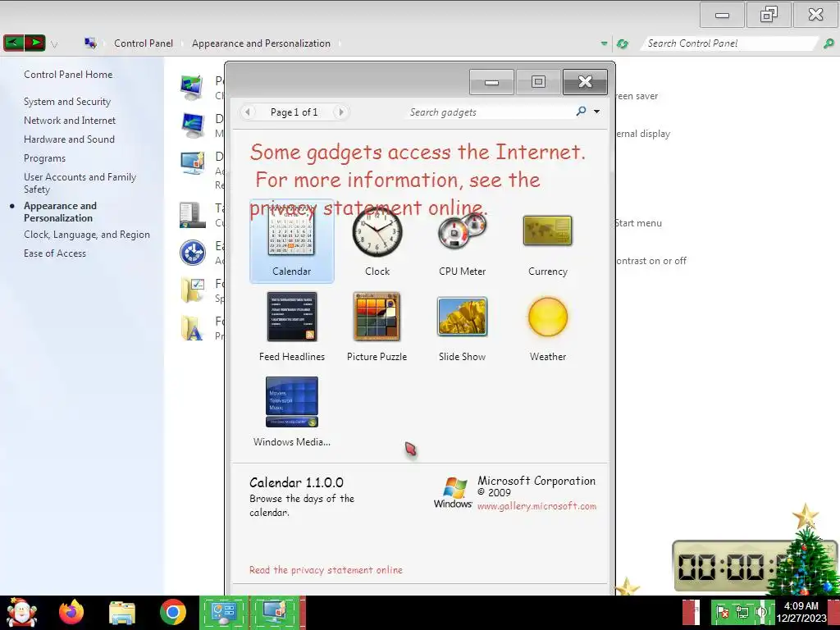840x630 pixels.
Task: Click the Fonts folder icon
Action: coord(192,328)
